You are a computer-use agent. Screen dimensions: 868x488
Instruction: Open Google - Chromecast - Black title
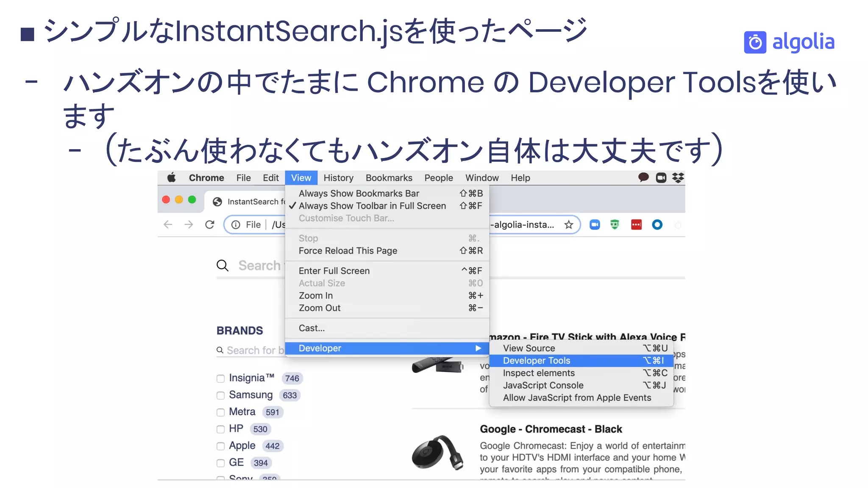(x=551, y=429)
